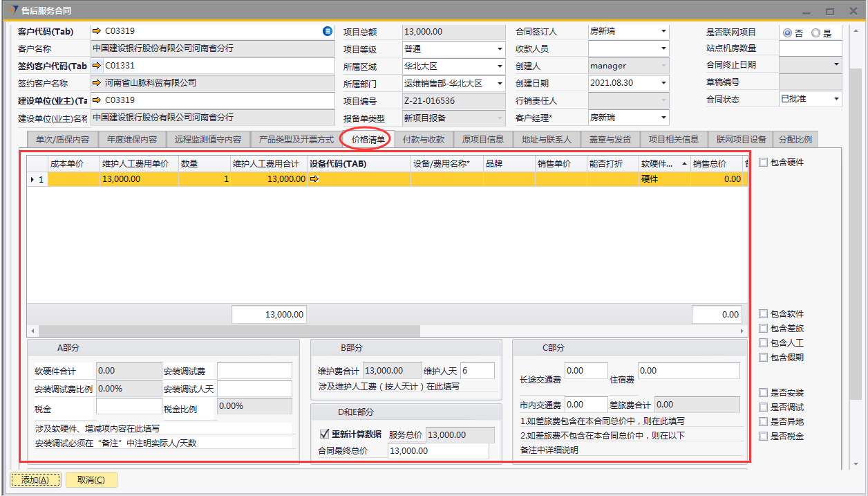The width and height of the screenshot is (868, 496).
Task: Open link arrow next to 河南省山脉科贸有限公司
Action: 97,83
